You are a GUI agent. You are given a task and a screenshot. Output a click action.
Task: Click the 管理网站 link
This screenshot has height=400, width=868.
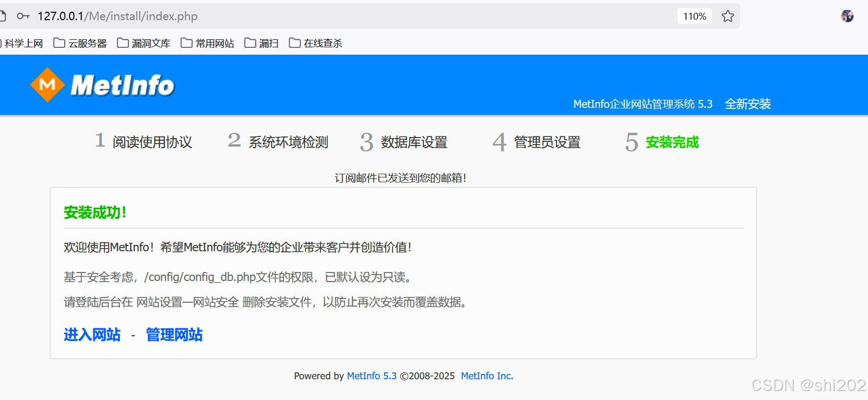tap(174, 335)
